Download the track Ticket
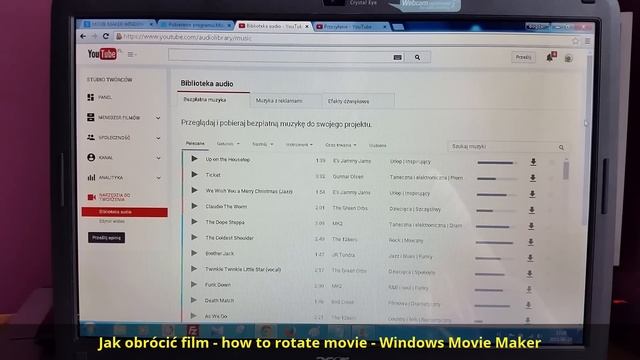The image size is (640, 360). (533, 178)
